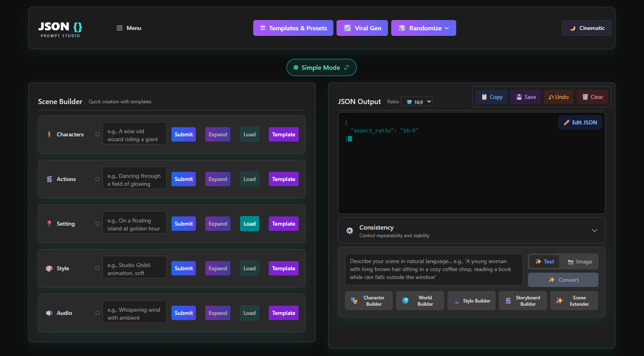The height and width of the screenshot is (356, 644).
Task: Click the Characters person icon
Action: (x=49, y=134)
